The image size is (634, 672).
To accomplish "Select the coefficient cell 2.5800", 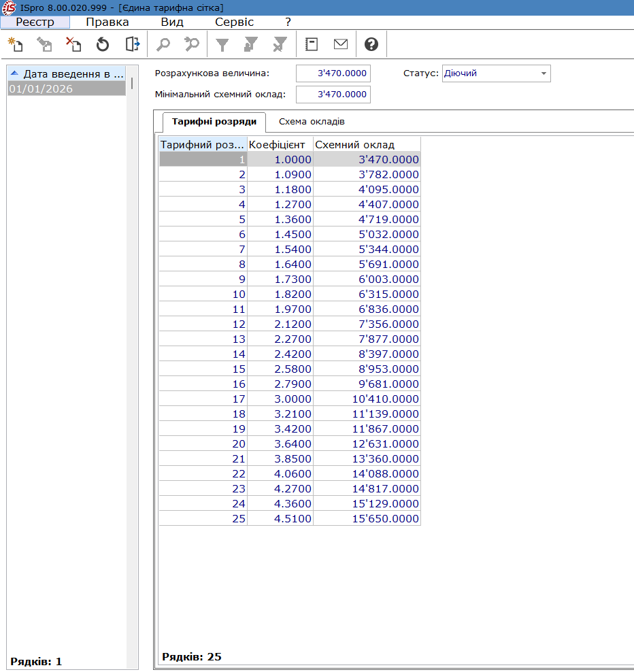I will [280, 369].
